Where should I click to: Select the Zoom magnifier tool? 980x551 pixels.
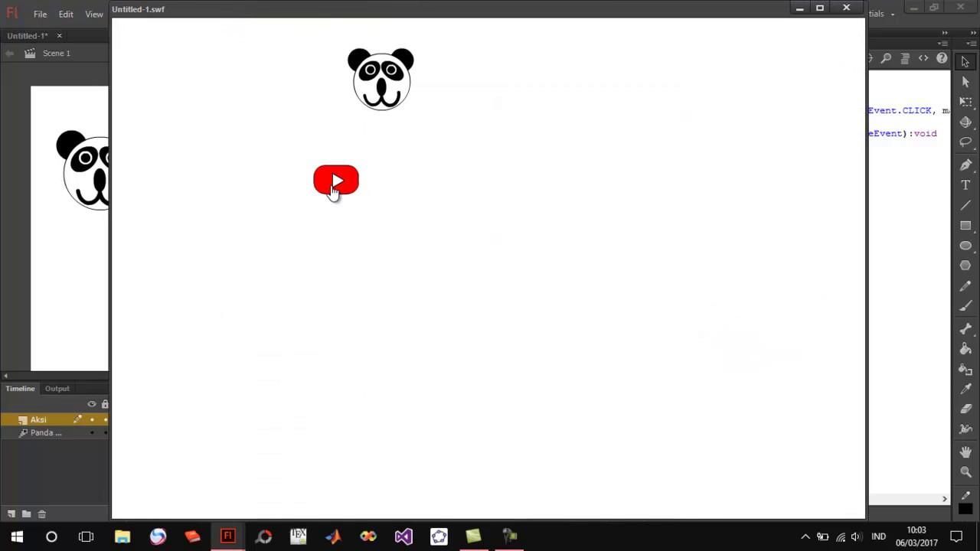[965, 472]
